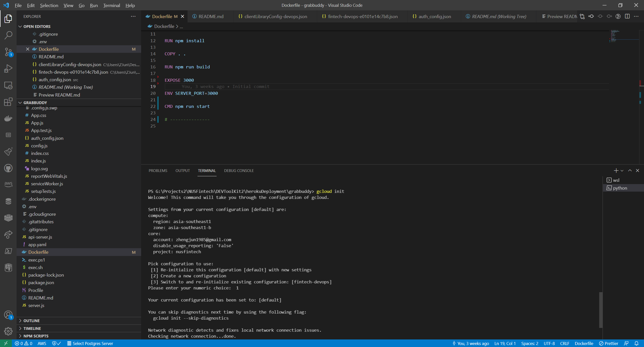Image resolution: width=644 pixels, height=347 pixels.
Task: Open the Source Control view
Action: pos(8,52)
